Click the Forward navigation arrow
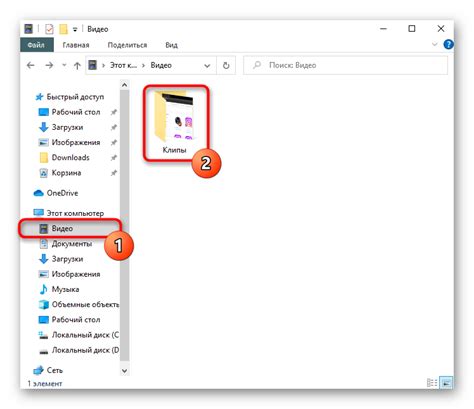The height and width of the screenshot is (409, 474). coord(49,65)
